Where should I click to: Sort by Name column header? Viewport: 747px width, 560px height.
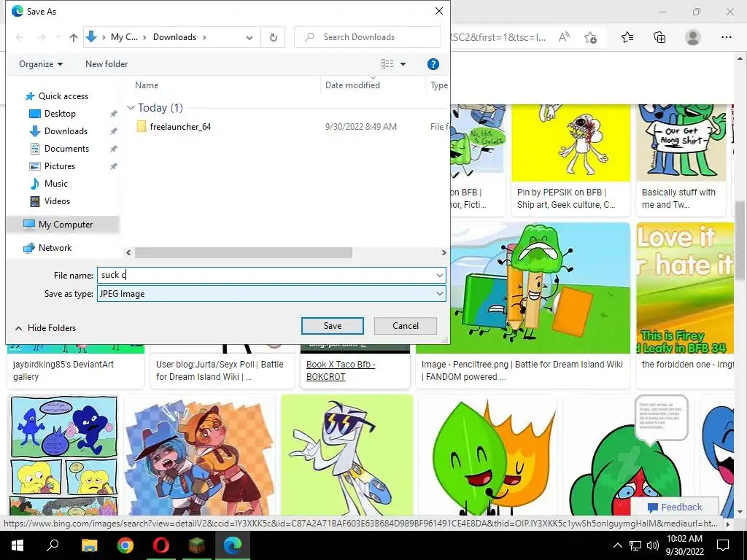pyautogui.click(x=146, y=85)
